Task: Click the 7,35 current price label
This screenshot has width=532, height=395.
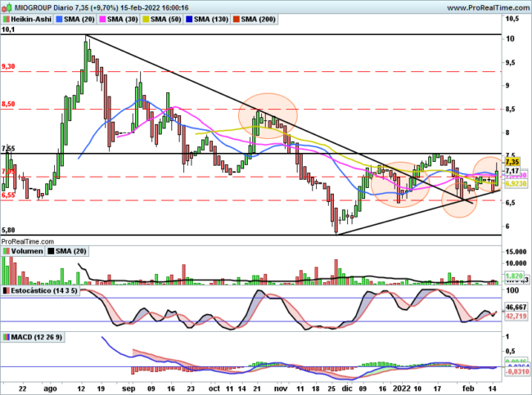Action: (x=512, y=162)
